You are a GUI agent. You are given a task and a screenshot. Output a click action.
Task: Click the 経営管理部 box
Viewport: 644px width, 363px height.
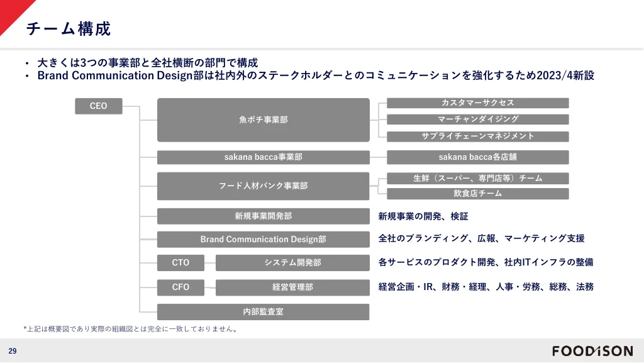point(292,288)
